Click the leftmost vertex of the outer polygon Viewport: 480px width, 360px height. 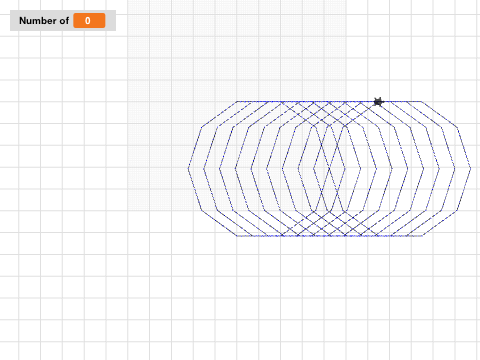pos(188,168)
